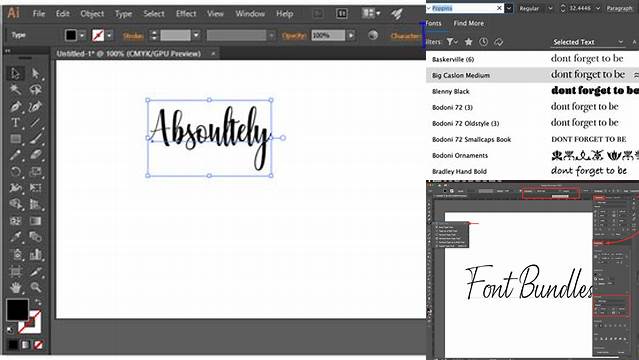639x360 pixels.
Task: Open the control bar stroke color dropdown
Action: coord(109,35)
